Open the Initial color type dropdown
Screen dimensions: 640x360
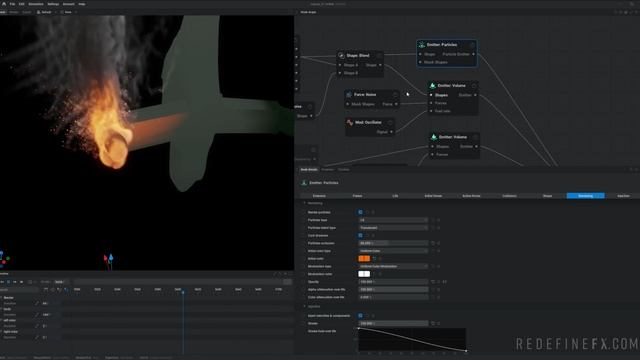tap(393, 251)
